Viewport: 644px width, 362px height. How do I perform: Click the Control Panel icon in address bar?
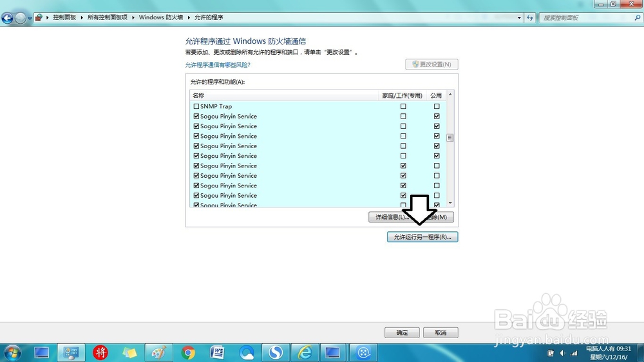pos(39,17)
